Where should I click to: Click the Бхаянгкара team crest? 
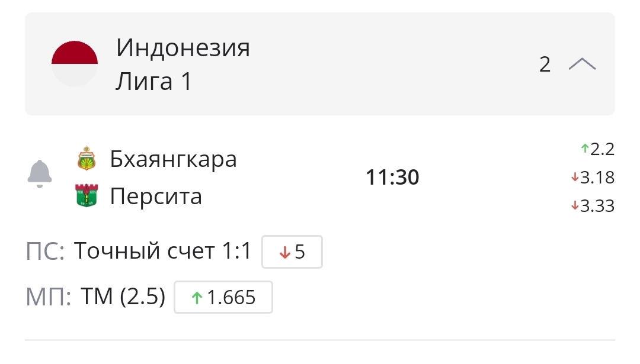87,159
